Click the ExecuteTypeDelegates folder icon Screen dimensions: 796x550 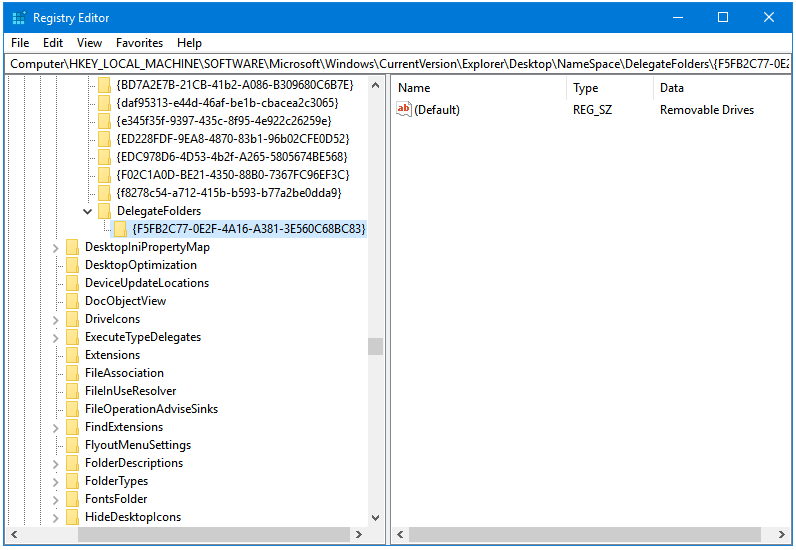(x=73, y=337)
